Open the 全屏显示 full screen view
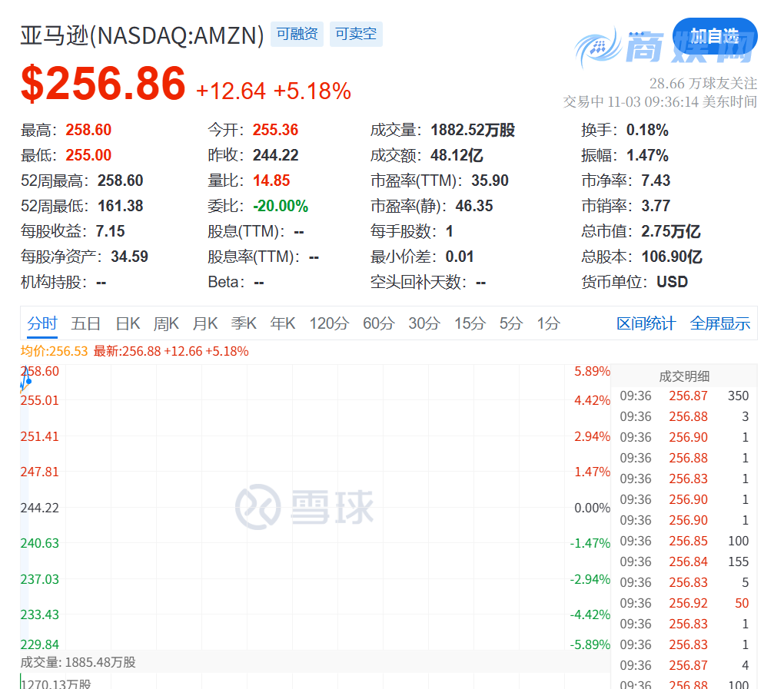The width and height of the screenshot is (784, 689). click(x=720, y=323)
